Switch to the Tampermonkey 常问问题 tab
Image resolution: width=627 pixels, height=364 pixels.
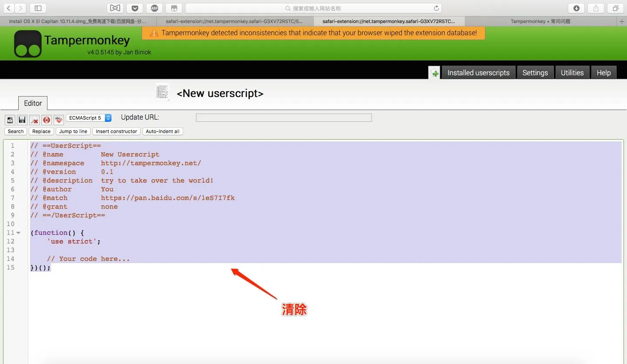540,21
